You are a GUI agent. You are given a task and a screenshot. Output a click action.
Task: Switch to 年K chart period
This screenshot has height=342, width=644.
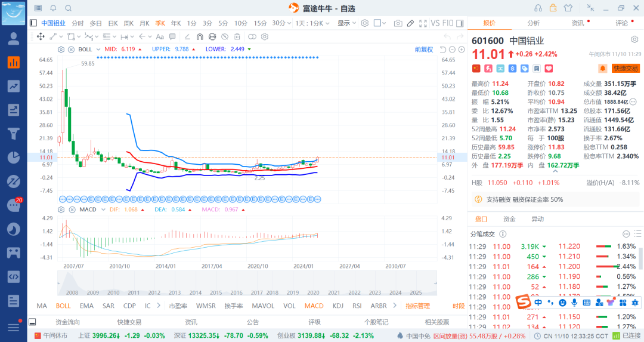coord(176,23)
